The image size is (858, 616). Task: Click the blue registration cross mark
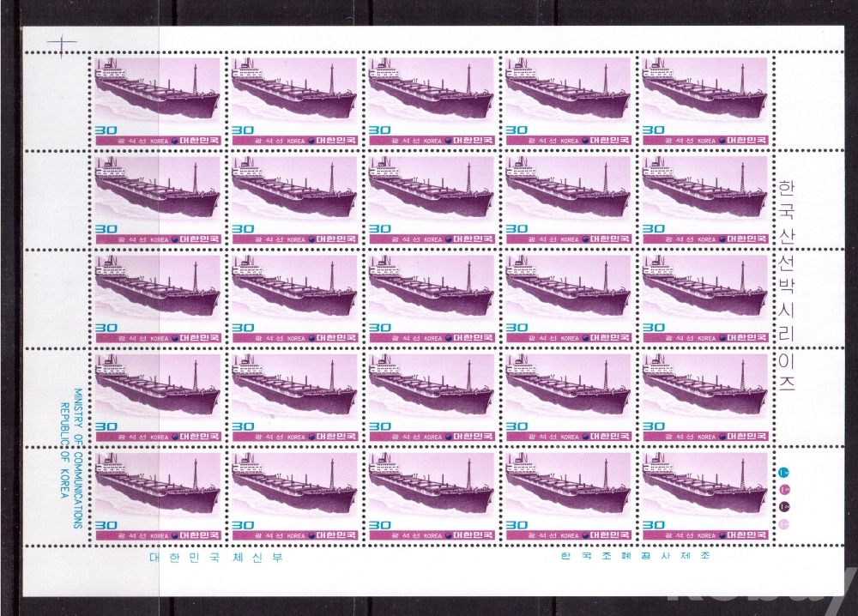coord(62,40)
